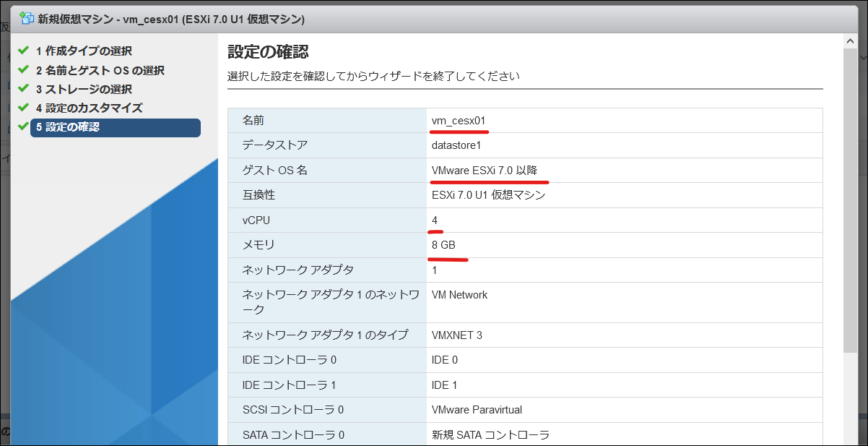This screenshot has width=868, height=446.
Task: Click green checkmark beside 作成タイプの選択
Action: coord(23,51)
